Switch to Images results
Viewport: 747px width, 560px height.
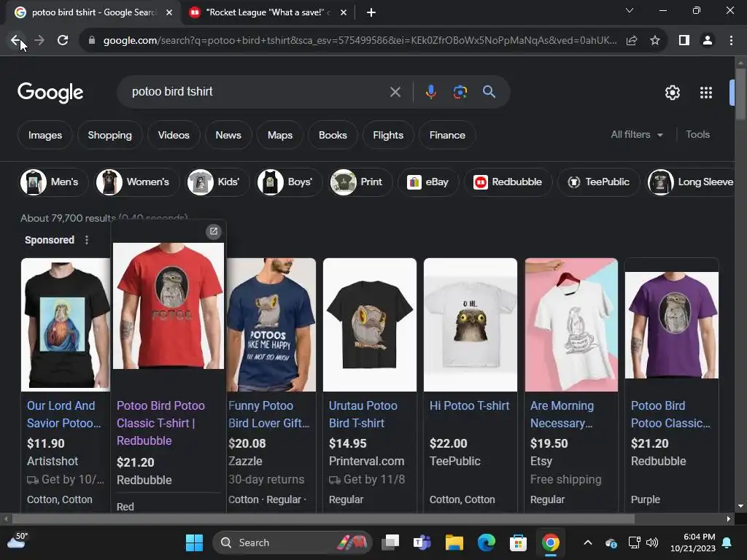[45, 135]
